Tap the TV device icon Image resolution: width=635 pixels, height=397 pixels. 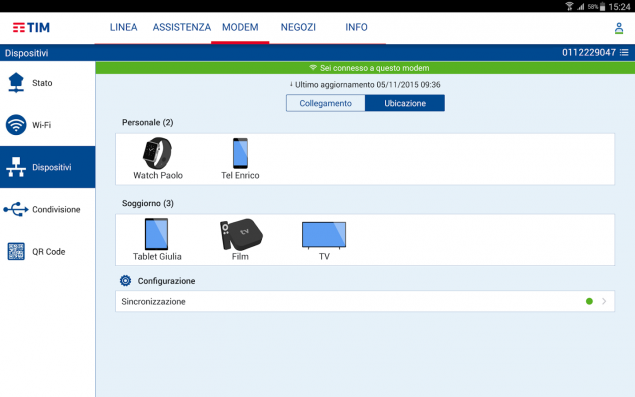[324, 235]
